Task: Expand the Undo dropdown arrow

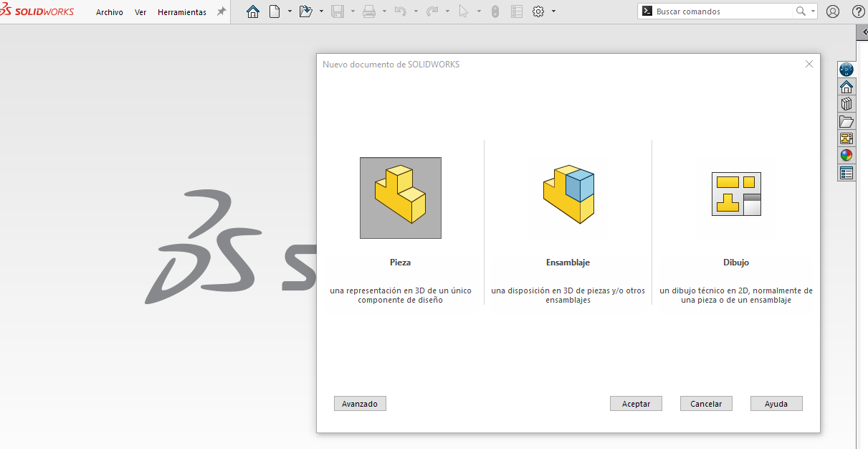Action: tap(415, 11)
